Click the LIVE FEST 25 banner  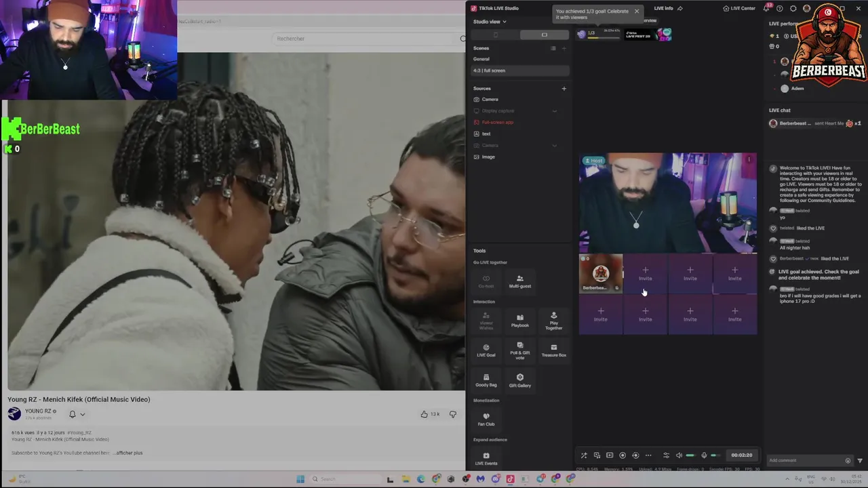[648, 35]
